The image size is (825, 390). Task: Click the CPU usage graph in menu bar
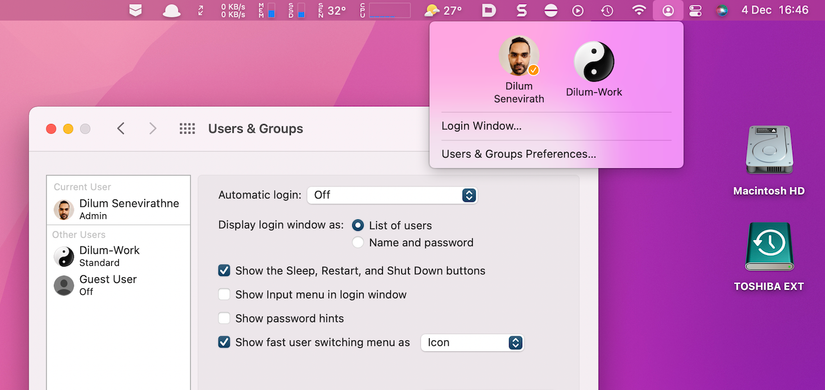385,11
